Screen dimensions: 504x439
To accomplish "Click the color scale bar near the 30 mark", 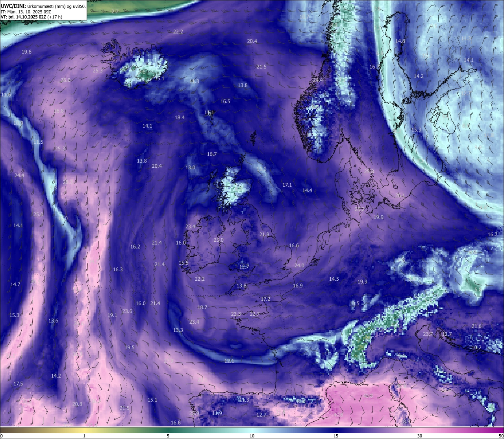I will [420, 430].
